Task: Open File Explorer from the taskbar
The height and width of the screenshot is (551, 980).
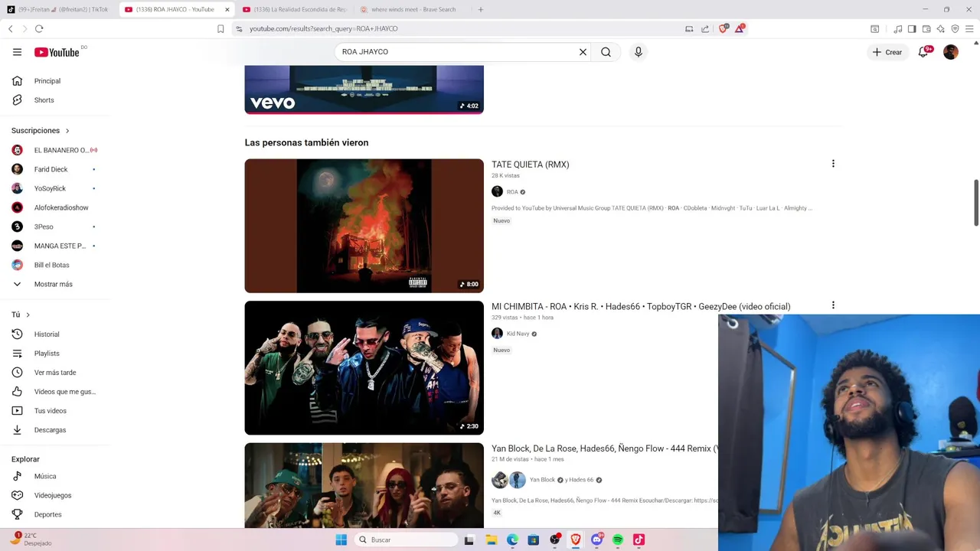Action: (x=492, y=540)
